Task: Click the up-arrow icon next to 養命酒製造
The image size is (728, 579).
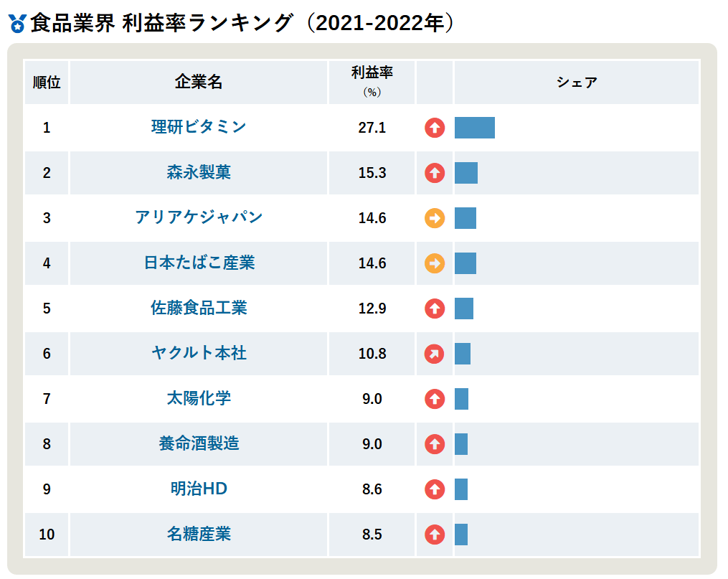Action: [x=435, y=444]
